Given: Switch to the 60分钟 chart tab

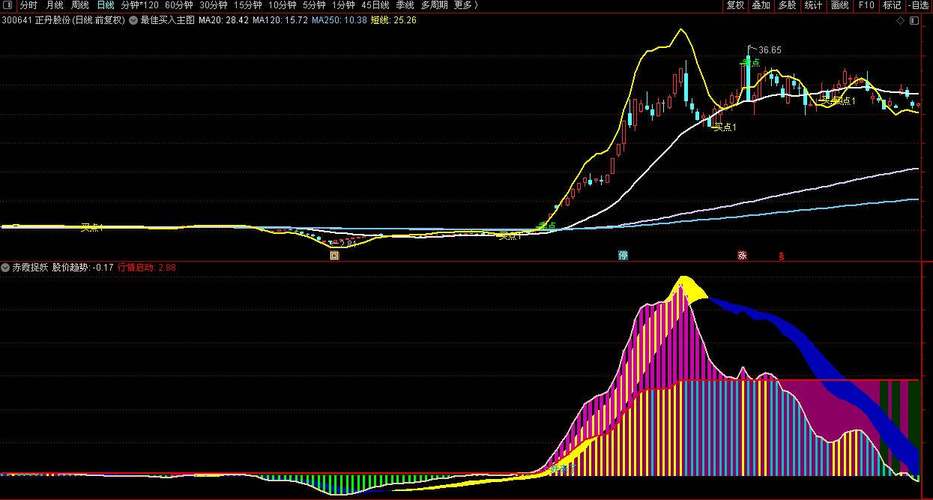Looking at the screenshot, I should coord(177,5).
